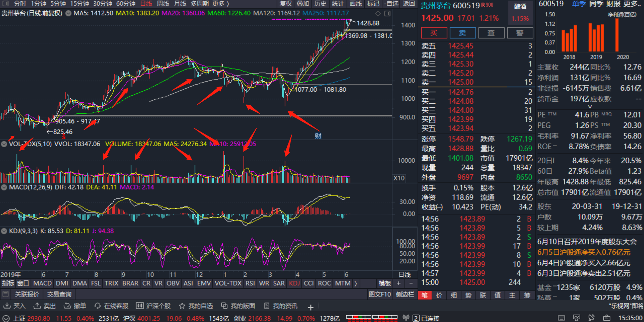Open the 多周期 multi-period menu

(x=199, y=4)
